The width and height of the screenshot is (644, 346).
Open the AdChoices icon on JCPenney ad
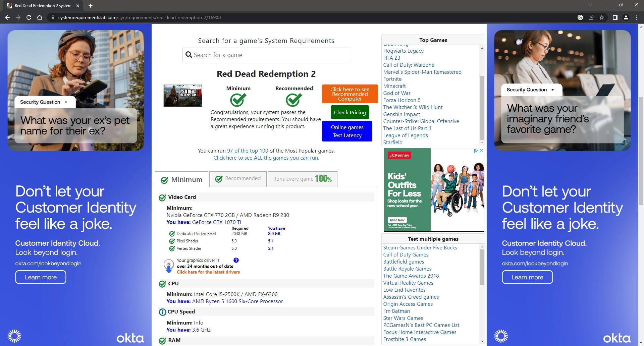click(476, 151)
